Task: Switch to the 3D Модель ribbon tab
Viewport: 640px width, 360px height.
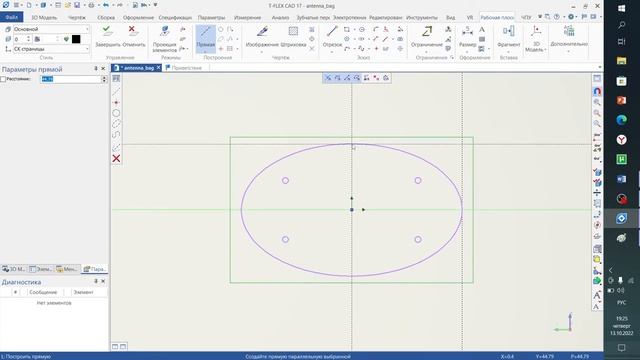Action: point(44,18)
